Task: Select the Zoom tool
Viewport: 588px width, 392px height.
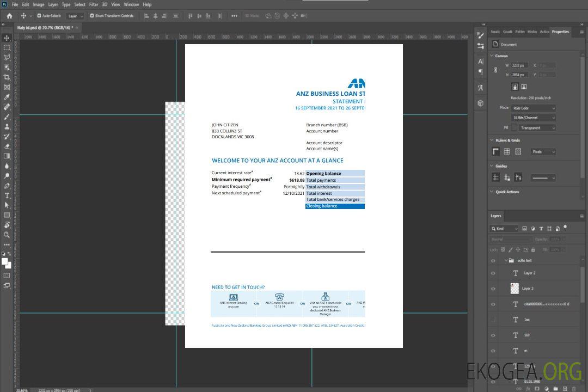Action: point(7,235)
